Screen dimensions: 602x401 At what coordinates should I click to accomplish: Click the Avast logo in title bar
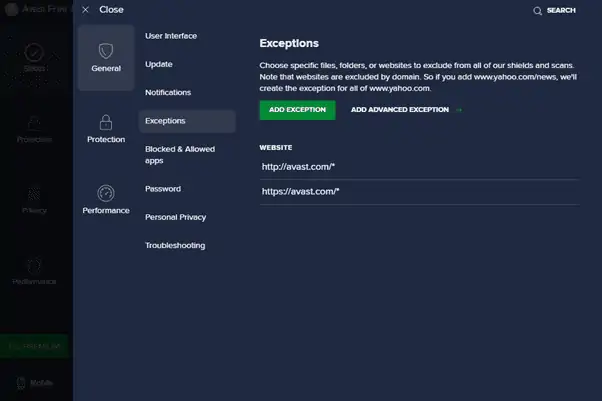coord(11,9)
